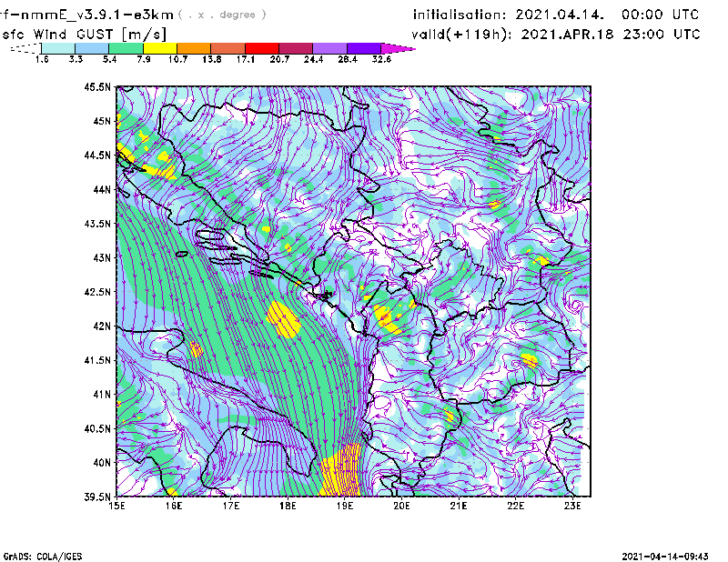Click the grey "( . x . degree )" text
This screenshot has height=562, width=728.
click(x=222, y=15)
